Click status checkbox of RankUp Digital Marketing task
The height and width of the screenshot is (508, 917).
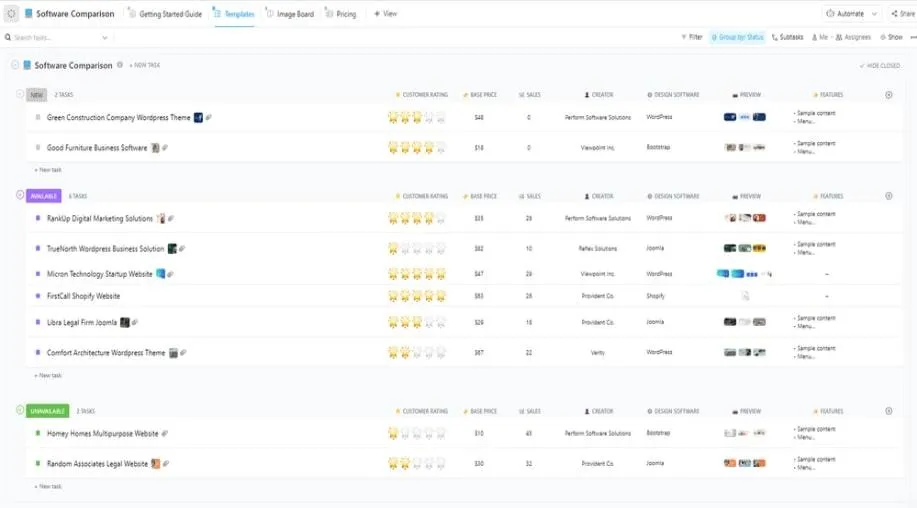pos(38,218)
